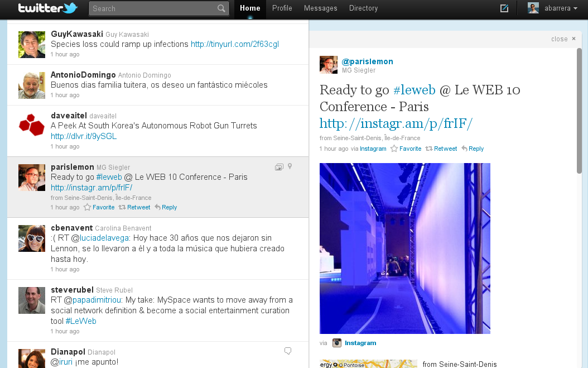The height and width of the screenshot is (368, 588).
Task: Click parislemon username in timeline
Action: click(x=73, y=167)
